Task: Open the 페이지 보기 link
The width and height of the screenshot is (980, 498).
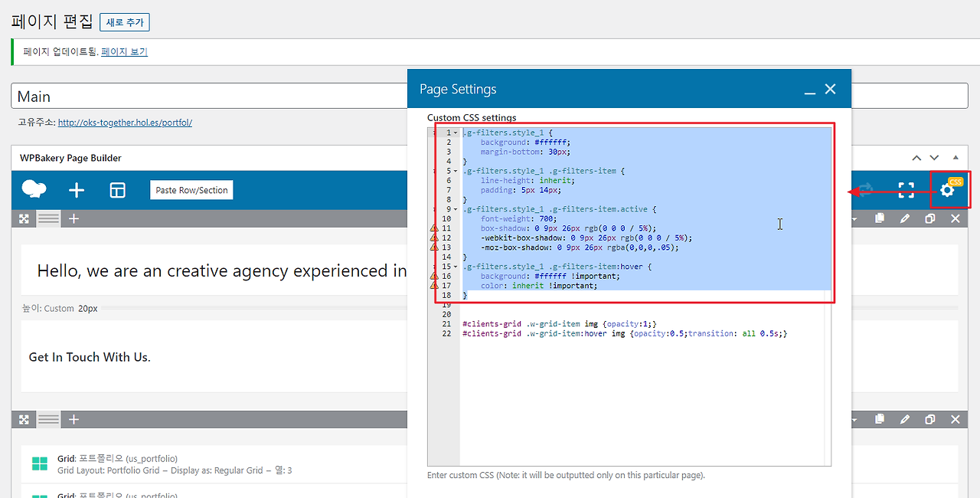Action: (x=124, y=52)
